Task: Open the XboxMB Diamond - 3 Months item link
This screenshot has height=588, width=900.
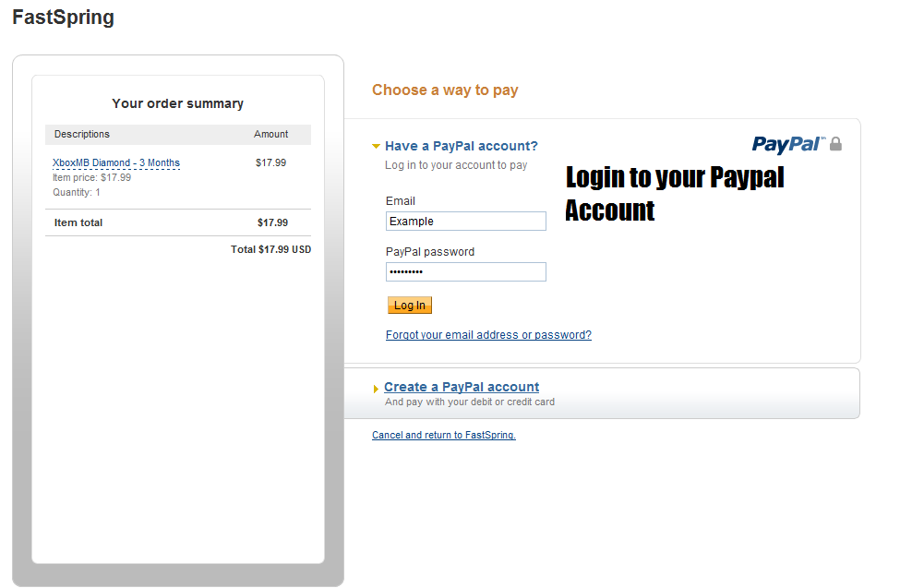Action: coord(116,163)
